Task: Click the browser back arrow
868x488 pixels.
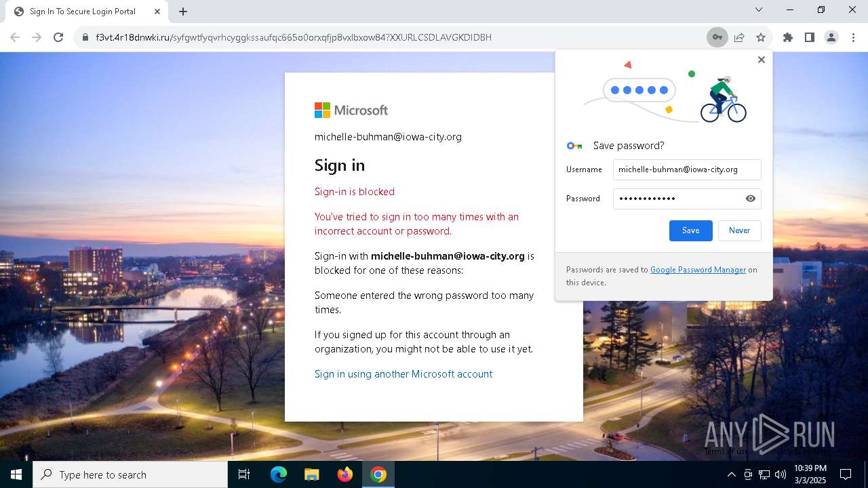Action: click(15, 37)
